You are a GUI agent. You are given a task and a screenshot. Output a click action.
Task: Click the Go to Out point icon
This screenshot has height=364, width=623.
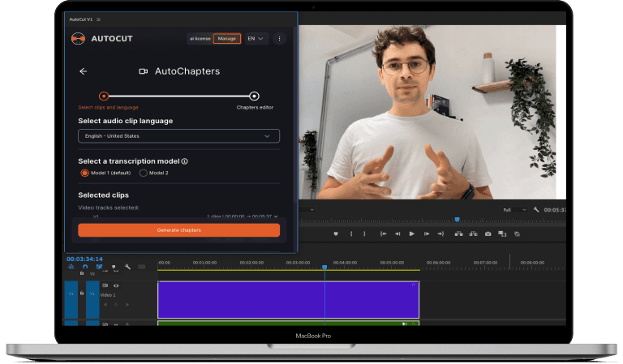tap(440, 234)
